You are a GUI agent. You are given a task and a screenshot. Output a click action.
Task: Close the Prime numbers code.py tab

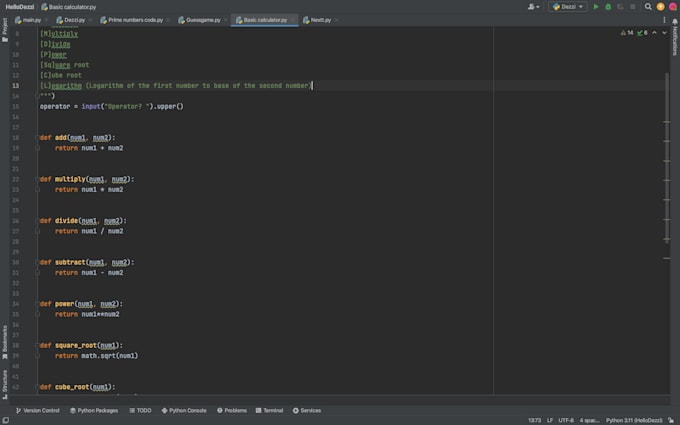168,20
